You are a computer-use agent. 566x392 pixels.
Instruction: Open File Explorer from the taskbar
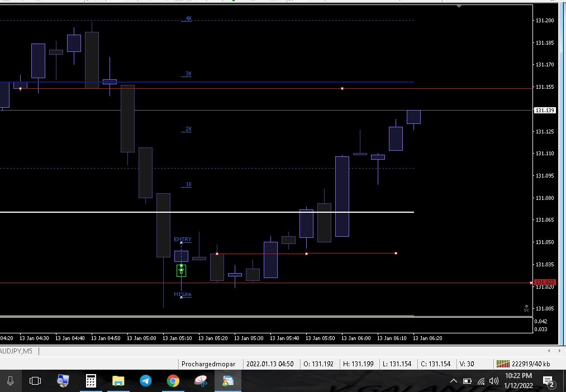click(x=118, y=381)
